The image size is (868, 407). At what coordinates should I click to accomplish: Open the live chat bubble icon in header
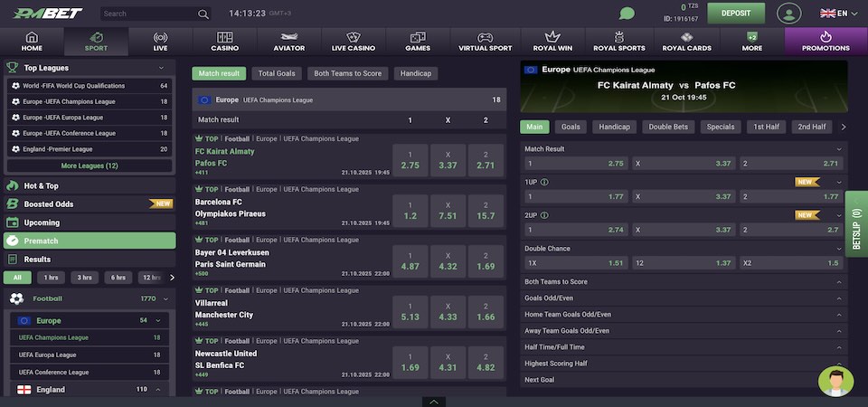tap(627, 14)
